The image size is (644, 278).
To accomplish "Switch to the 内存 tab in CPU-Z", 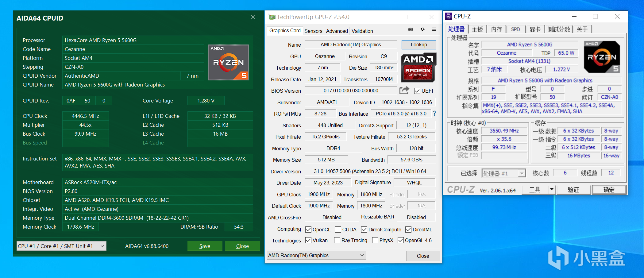I will point(496,29).
